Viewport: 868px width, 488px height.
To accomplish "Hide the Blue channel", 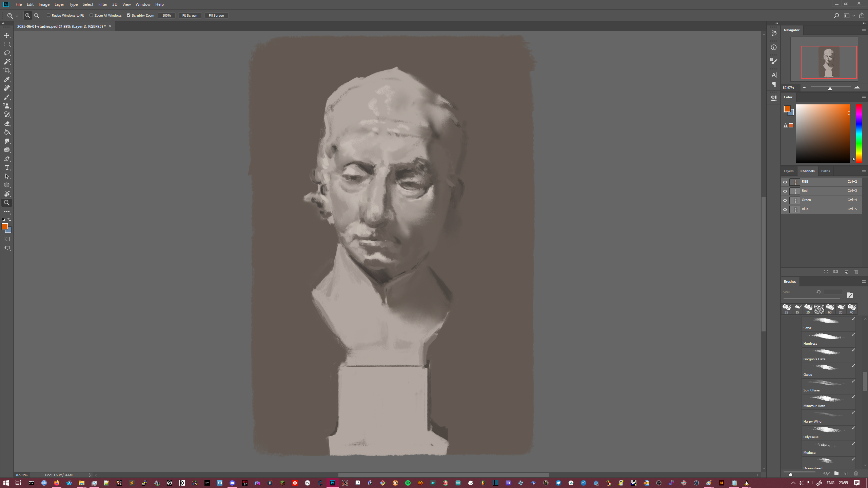I will click(x=785, y=209).
